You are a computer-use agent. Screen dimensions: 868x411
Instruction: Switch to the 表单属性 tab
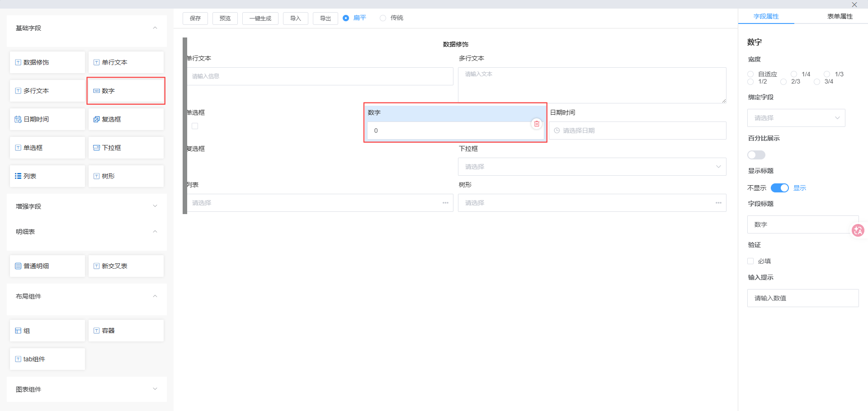click(x=840, y=16)
